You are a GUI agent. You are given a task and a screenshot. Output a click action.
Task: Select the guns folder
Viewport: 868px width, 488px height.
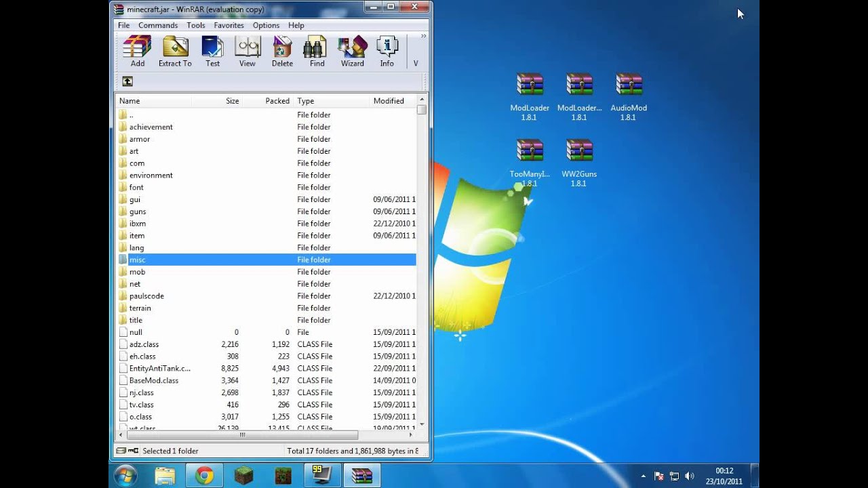coord(266,211)
